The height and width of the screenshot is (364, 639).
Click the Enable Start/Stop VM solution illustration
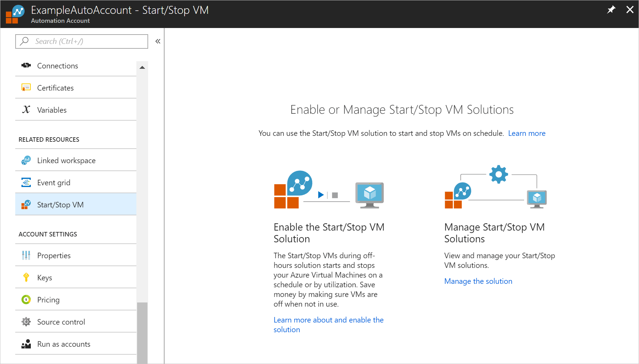(329, 189)
